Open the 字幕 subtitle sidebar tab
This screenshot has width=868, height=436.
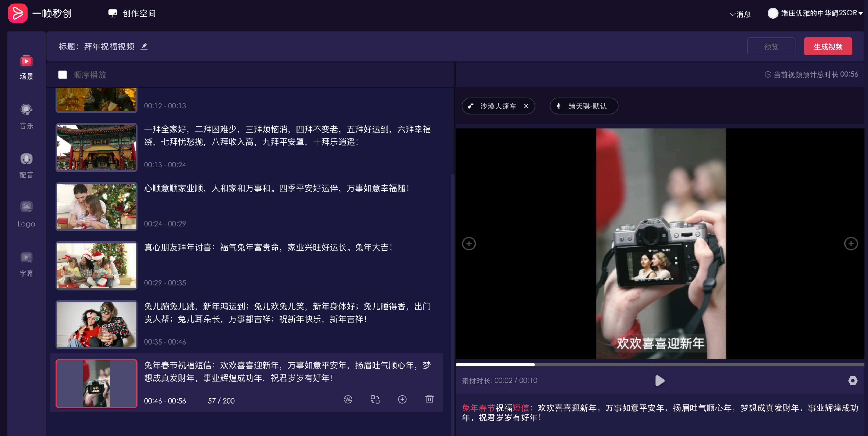pyautogui.click(x=26, y=264)
